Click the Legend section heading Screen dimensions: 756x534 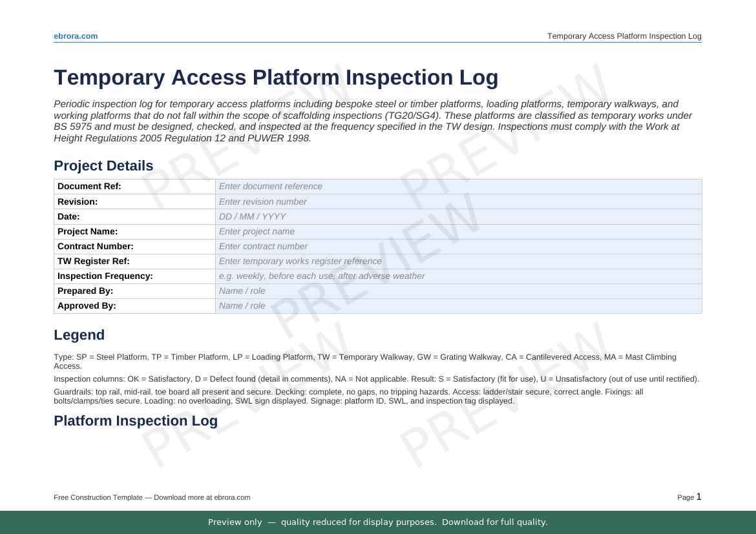point(79,335)
